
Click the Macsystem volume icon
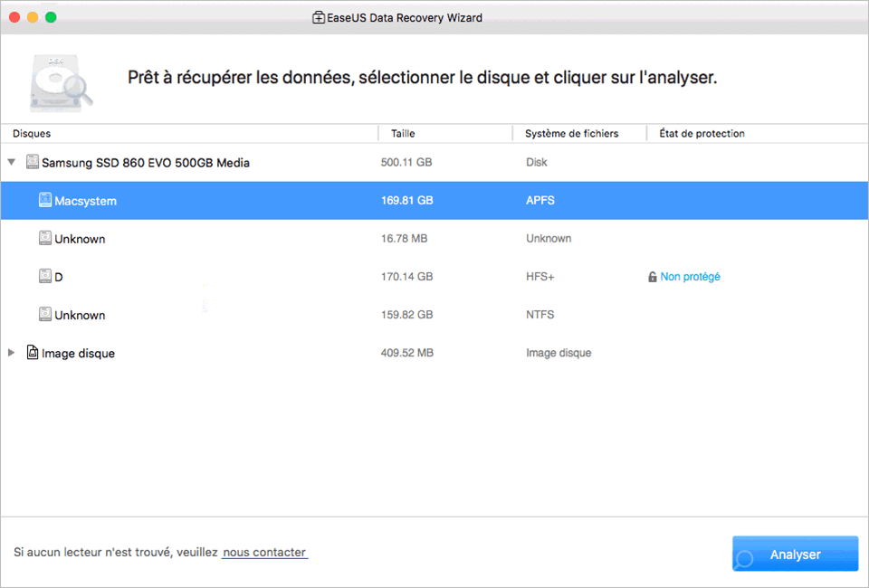[x=45, y=200]
